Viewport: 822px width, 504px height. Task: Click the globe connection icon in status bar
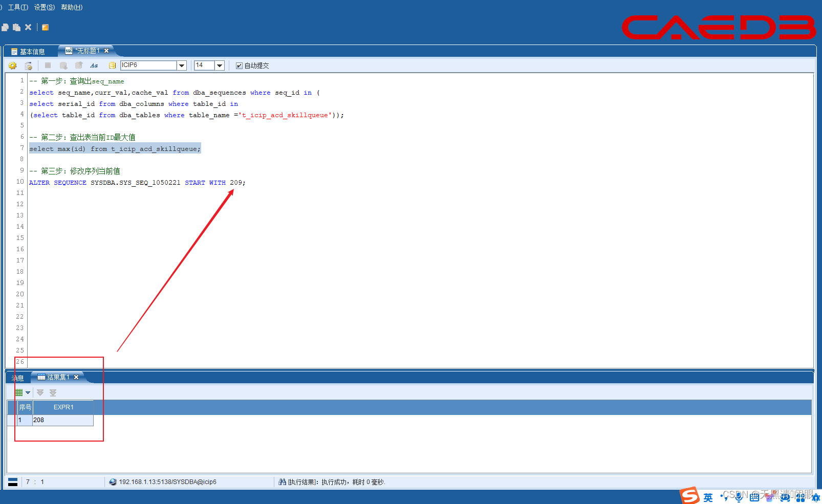[x=113, y=482]
